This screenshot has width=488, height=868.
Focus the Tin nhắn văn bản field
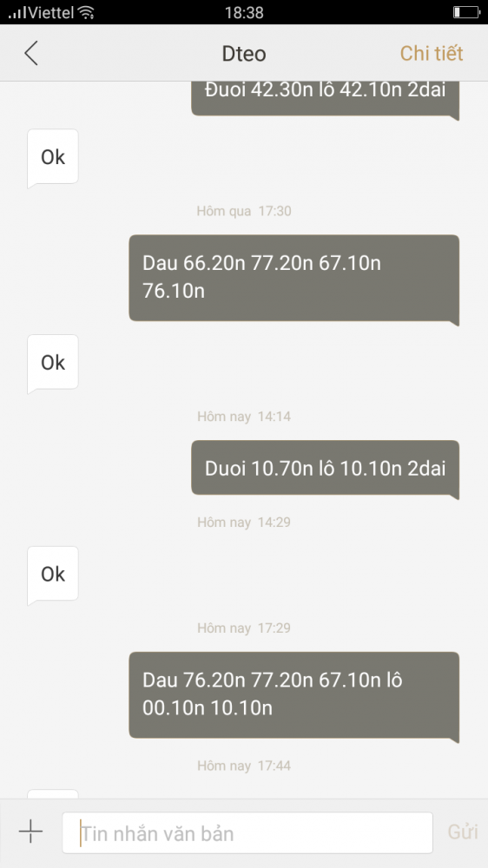[247, 832]
